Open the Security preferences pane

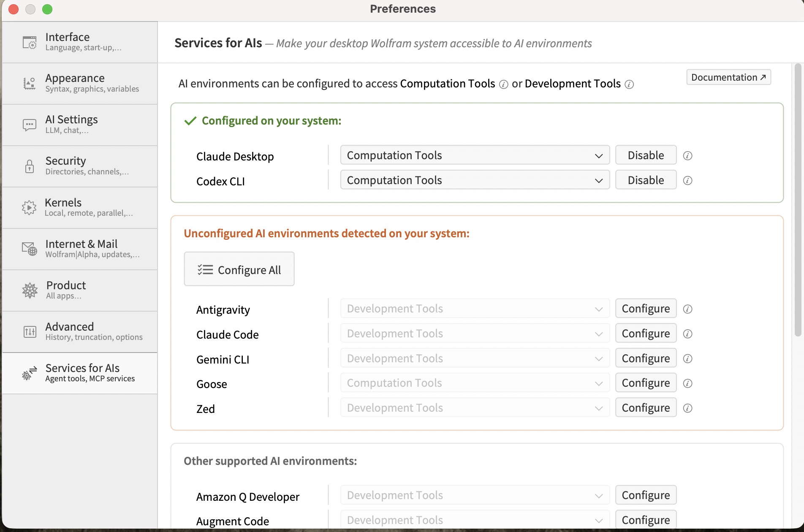point(80,166)
